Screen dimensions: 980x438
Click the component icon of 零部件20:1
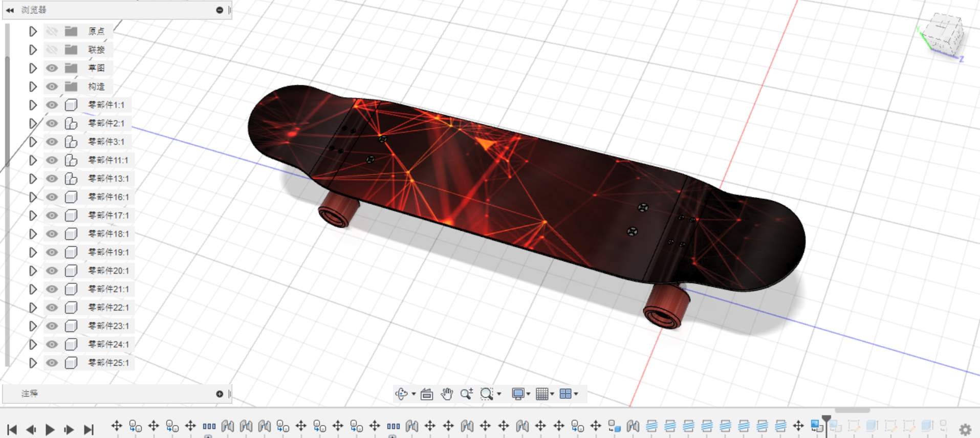tap(71, 271)
